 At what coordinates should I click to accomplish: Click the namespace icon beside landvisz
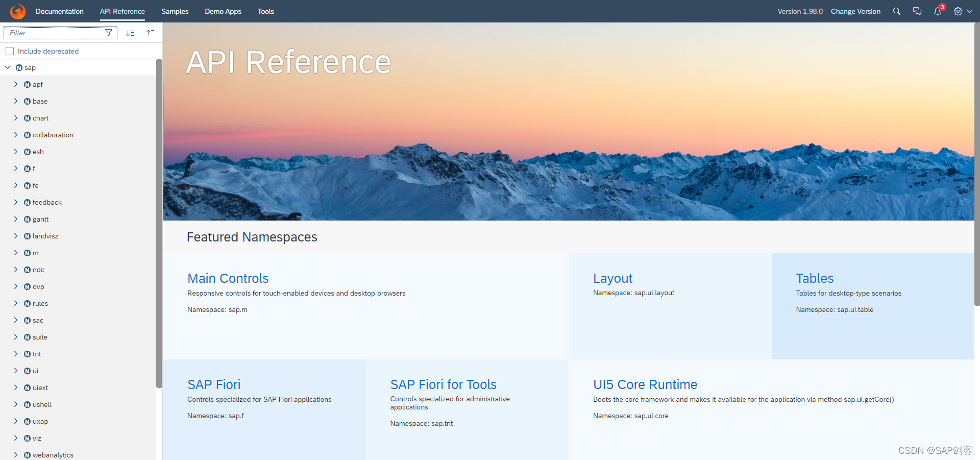(x=28, y=236)
